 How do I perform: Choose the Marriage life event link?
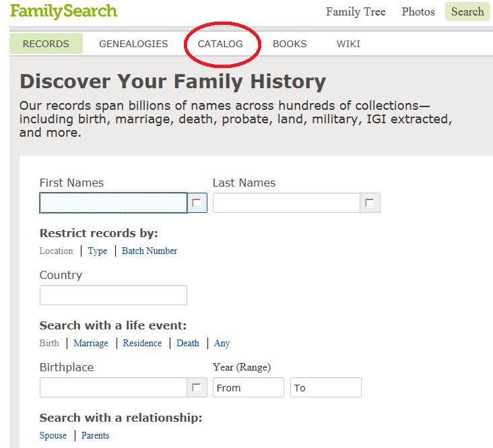(91, 343)
